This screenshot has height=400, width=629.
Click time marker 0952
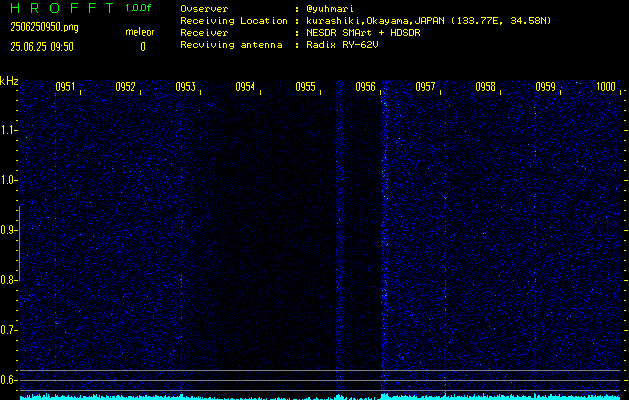125,87
